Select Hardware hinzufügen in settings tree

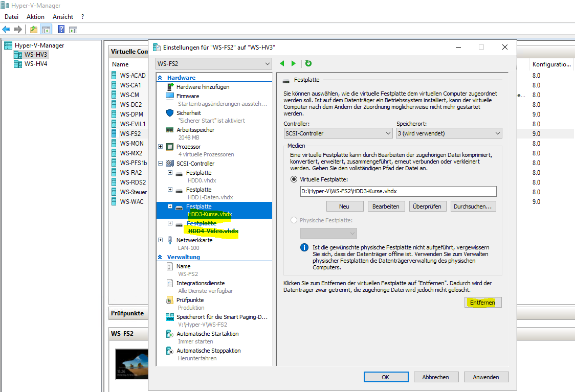pyautogui.click(x=203, y=87)
